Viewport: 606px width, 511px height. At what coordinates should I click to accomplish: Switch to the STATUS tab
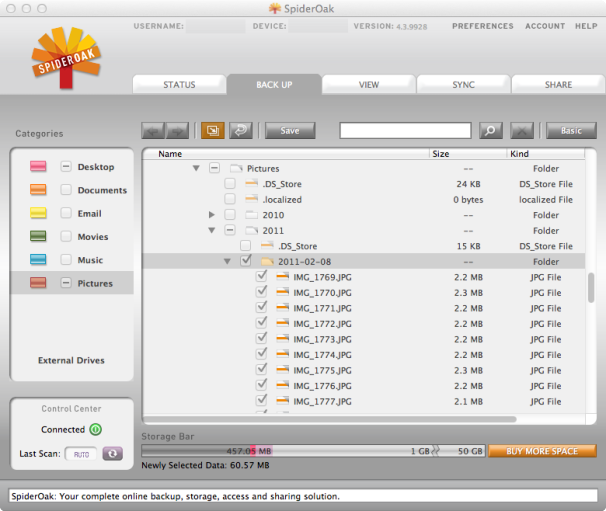[x=179, y=85]
